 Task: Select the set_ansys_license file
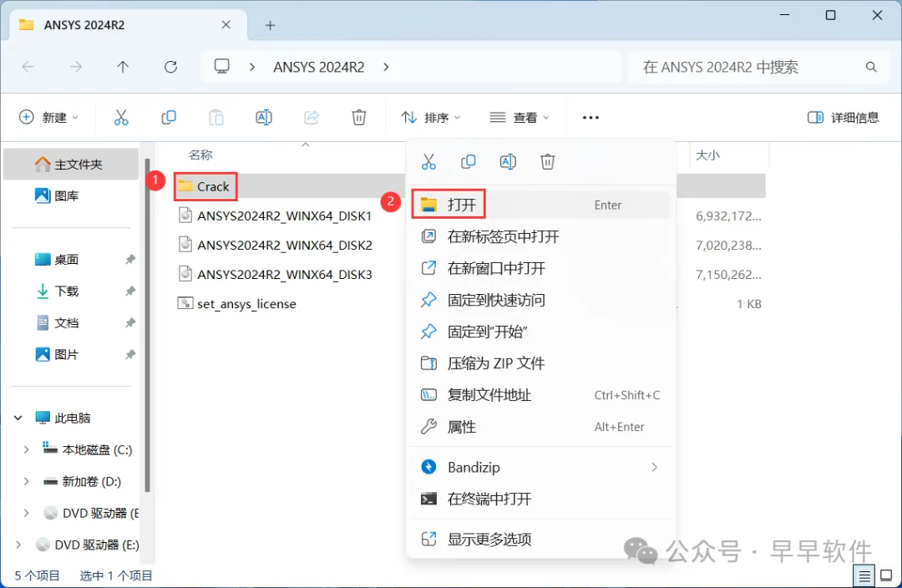(x=237, y=304)
